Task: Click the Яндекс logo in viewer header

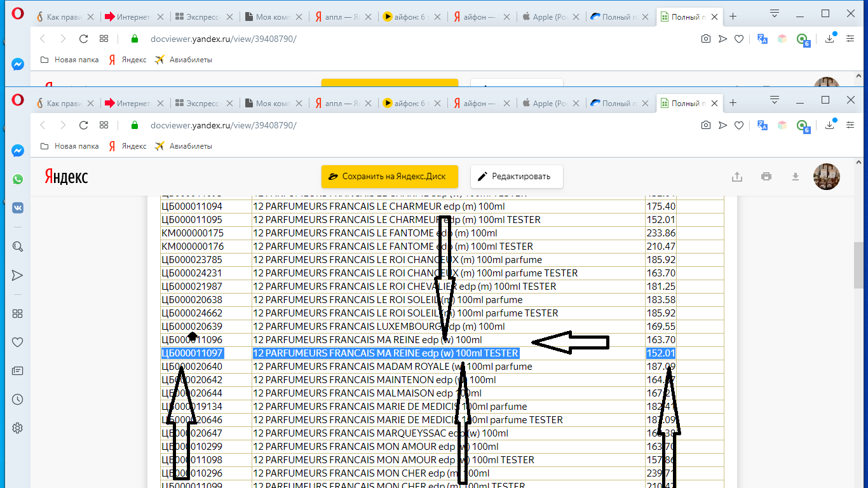Action: point(66,177)
